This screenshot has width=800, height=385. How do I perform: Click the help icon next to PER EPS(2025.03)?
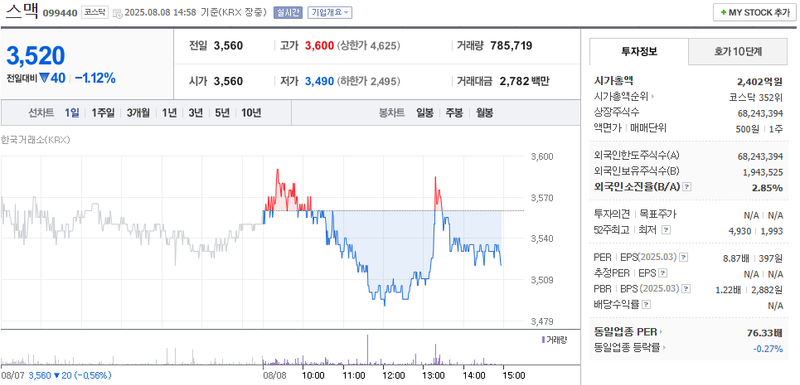(684, 258)
